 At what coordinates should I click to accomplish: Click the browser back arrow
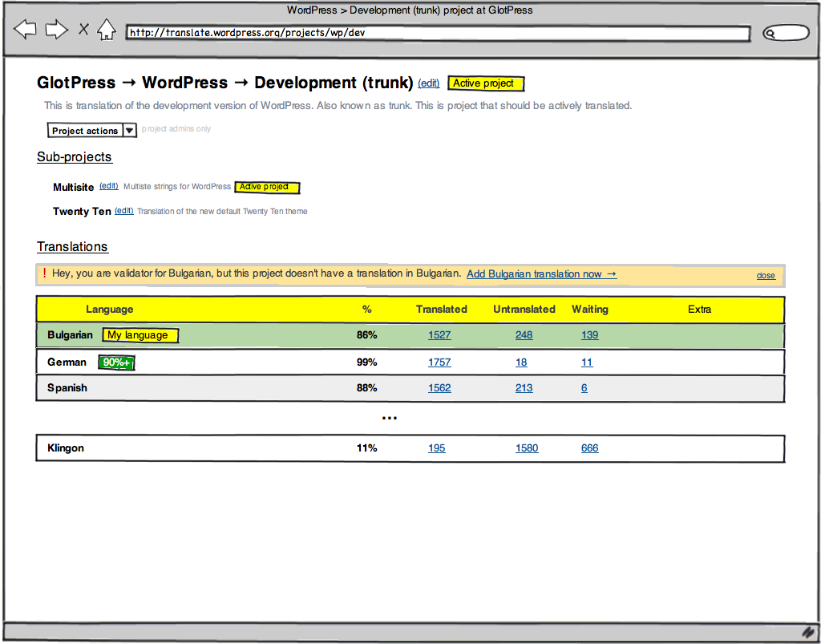[26, 30]
